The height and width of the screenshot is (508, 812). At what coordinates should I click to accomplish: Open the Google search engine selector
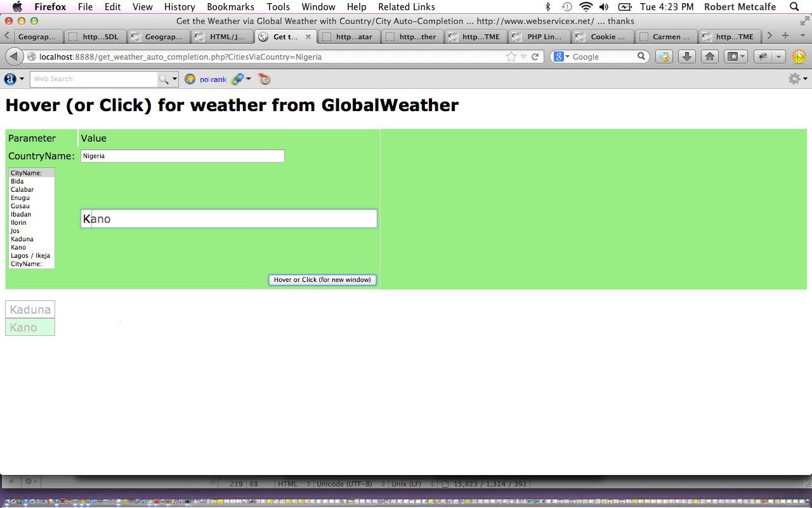pyautogui.click(x=561, y=57)
